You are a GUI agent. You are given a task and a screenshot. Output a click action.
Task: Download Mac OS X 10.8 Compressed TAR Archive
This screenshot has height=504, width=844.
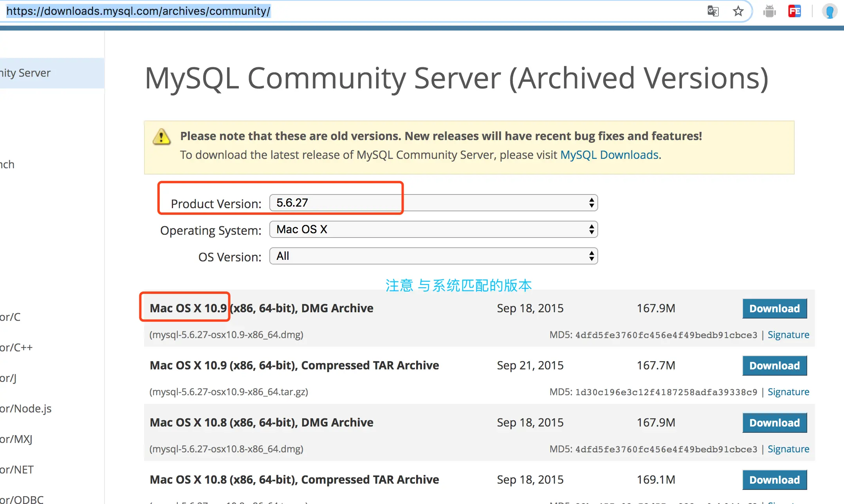[774, 480]
